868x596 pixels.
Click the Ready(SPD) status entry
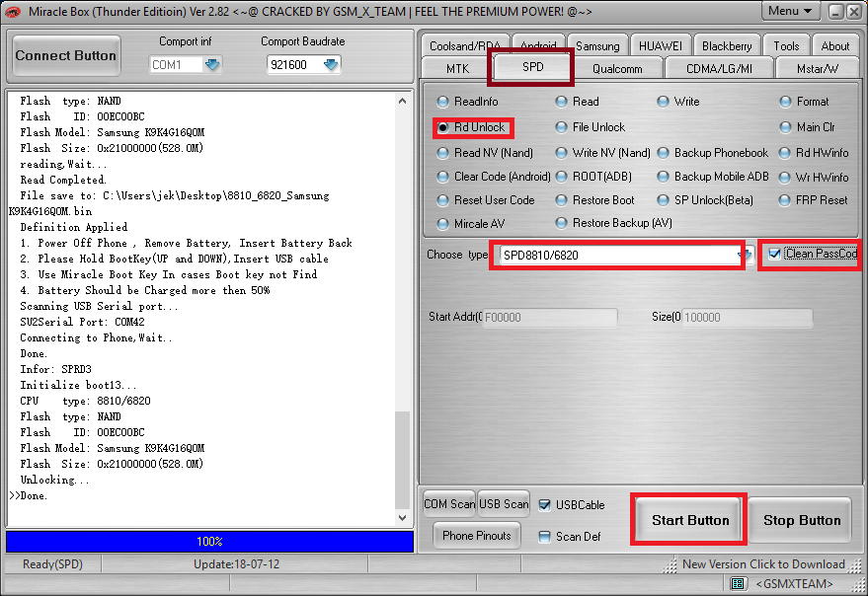(x=52, y=564)
